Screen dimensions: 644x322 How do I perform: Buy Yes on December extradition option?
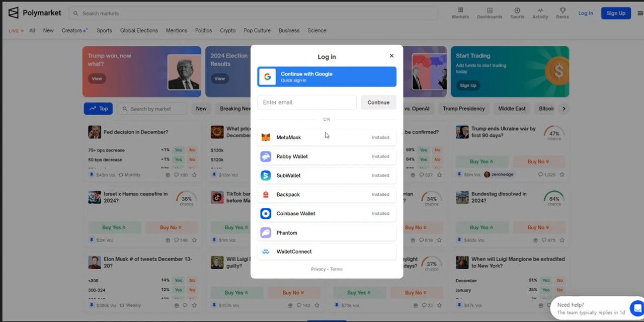[x=546, y=280]
